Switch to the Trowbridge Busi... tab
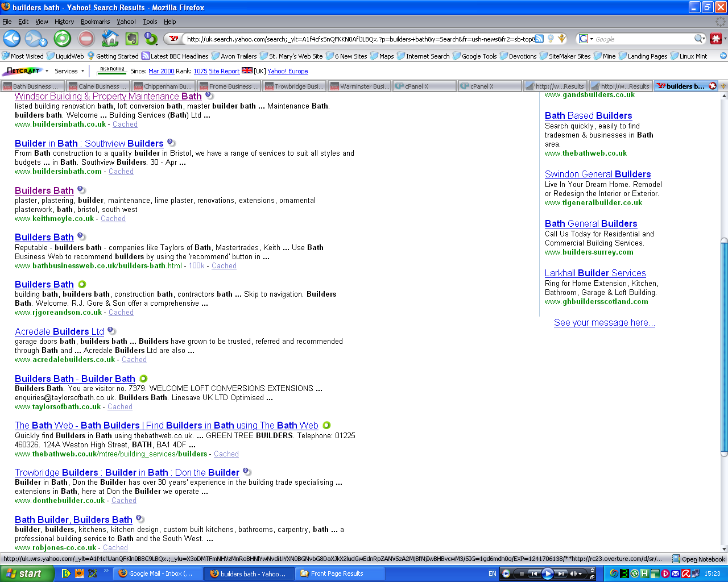Viewport: 728px width, 582px height. point(295,86)
